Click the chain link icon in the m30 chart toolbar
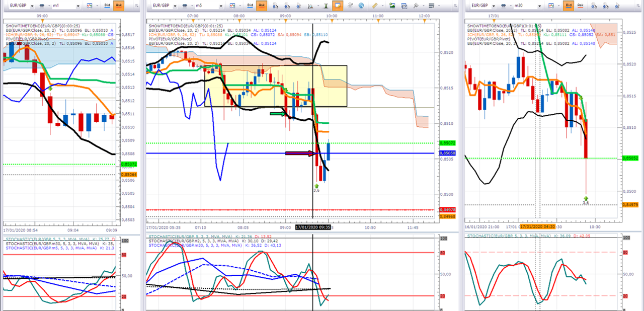Image resolution: width=644 pixels, height=311 pixels. pyautogui.click(x=504, y=6)
